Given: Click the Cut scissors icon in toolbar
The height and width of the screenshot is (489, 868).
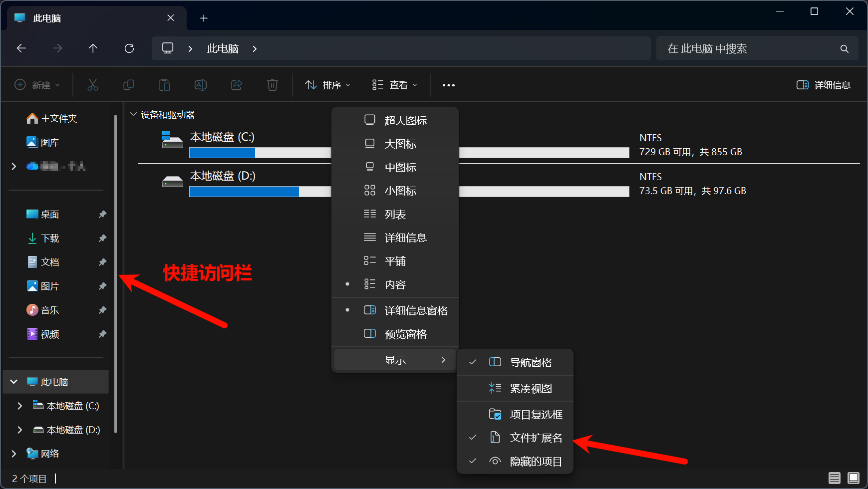Looking at the screenshot, I should (x=93, y=85).
